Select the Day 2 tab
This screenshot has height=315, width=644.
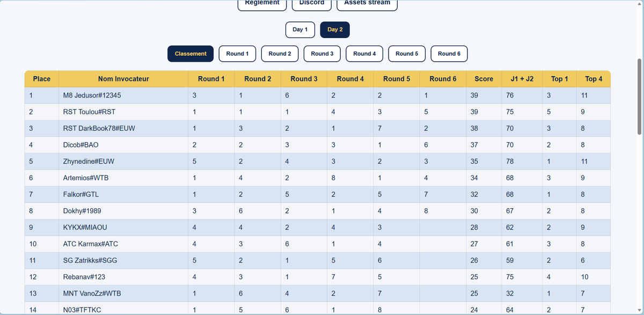pyautogui.click(x=335, y=30)
